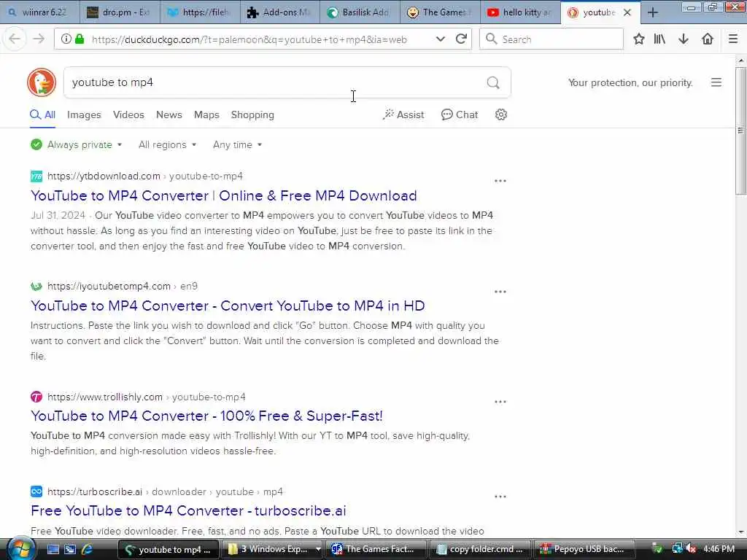This screenshot has width=747, height=560.
Task: Open Assist AI feature
Action: tap(403, 114)
